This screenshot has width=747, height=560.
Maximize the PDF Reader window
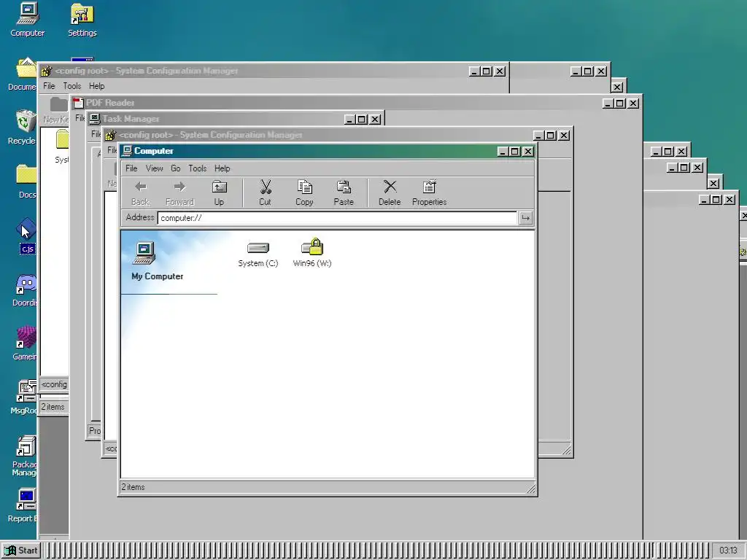pos(620,104)
